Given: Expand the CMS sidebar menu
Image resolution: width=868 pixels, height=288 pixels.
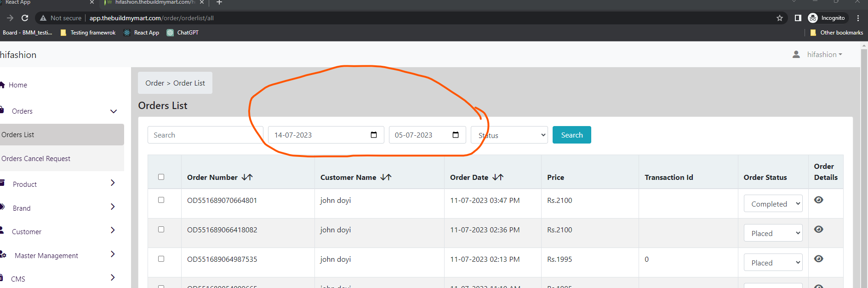Looking at the screenshot, I should [x=113, y=277].
